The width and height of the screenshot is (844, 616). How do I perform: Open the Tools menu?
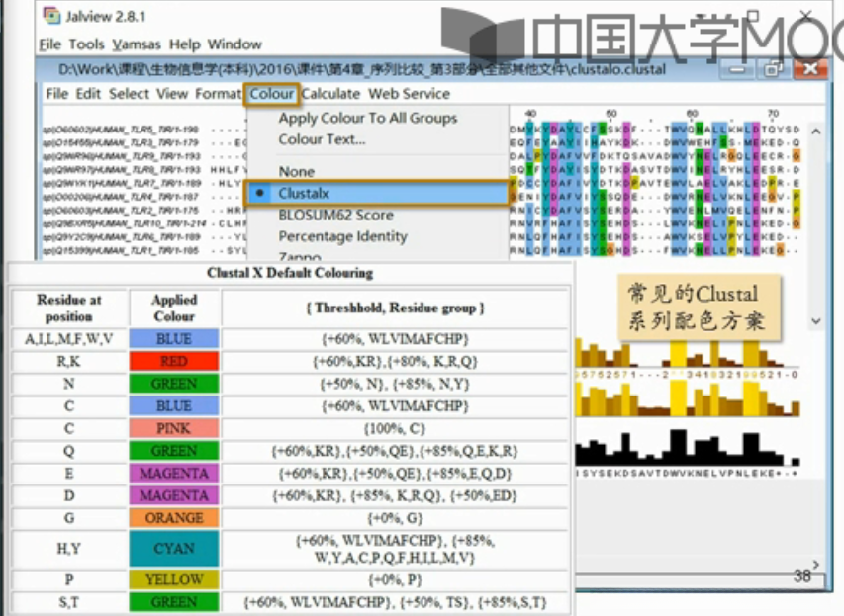point(86,44)
